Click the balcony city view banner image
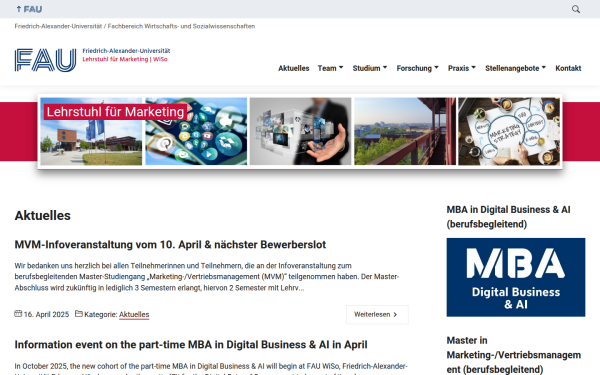 point(405,131)
